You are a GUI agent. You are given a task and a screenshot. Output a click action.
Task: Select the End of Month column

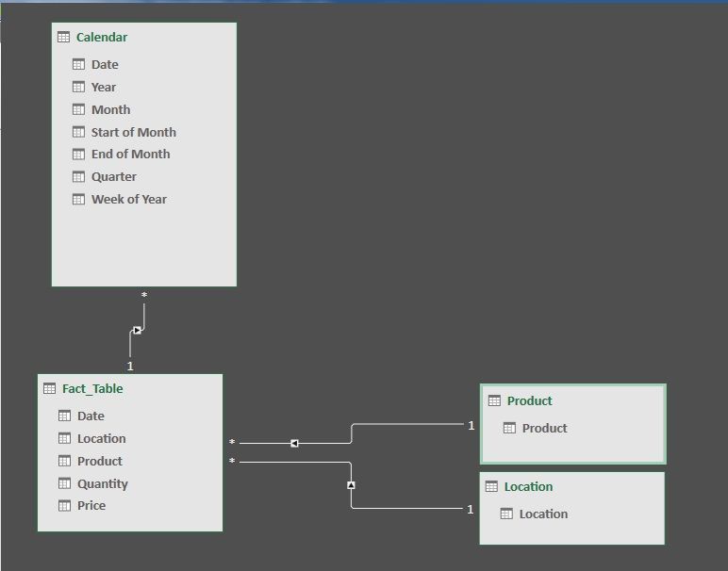pos(130,154)
